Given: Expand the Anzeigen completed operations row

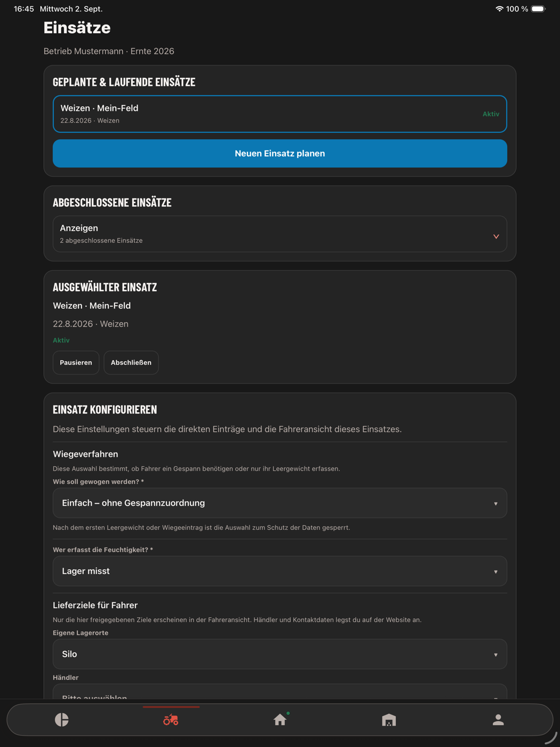Looking at the screenshot, I should point(280,234).
